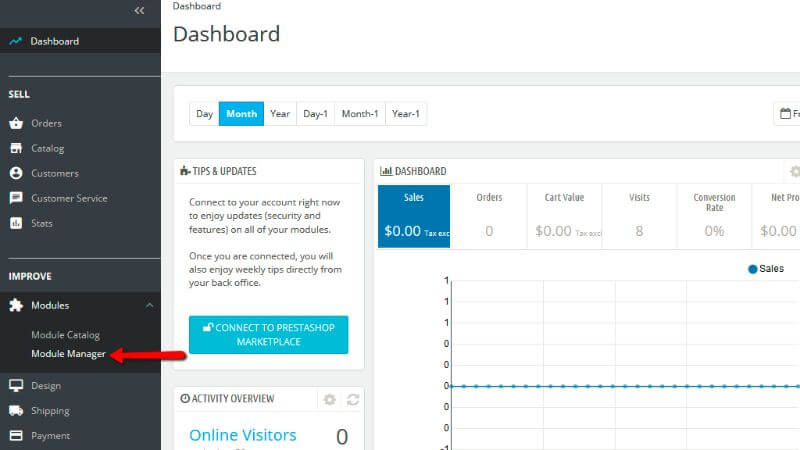Viewport: 800px width, 450px height.
Task: Click the Orders basket icon
Action: click(16, 123)
